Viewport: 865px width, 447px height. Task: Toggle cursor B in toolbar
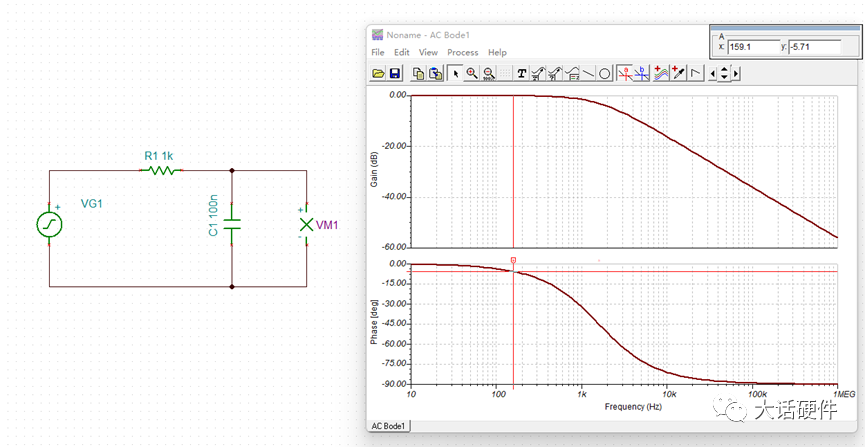pyautogui.click(x=642, y=73)
